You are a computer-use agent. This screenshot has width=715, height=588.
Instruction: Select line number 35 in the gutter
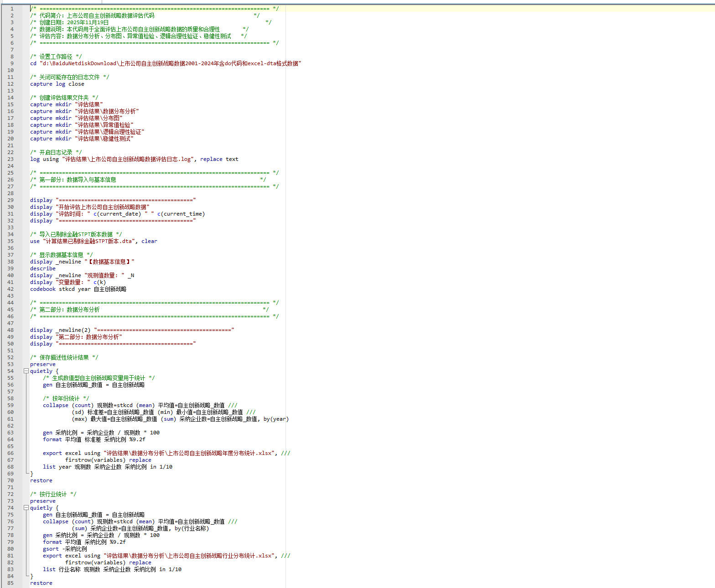[x=10, y=241]
